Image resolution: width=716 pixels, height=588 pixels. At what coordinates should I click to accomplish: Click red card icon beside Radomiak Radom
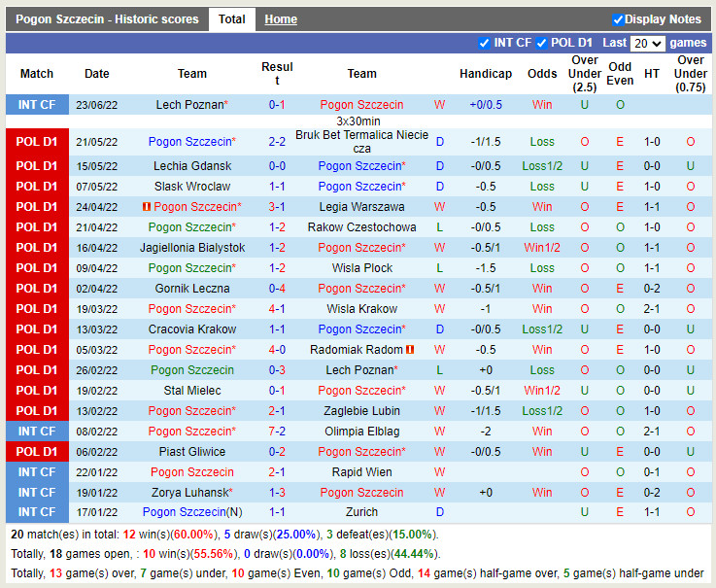point(411,350)
